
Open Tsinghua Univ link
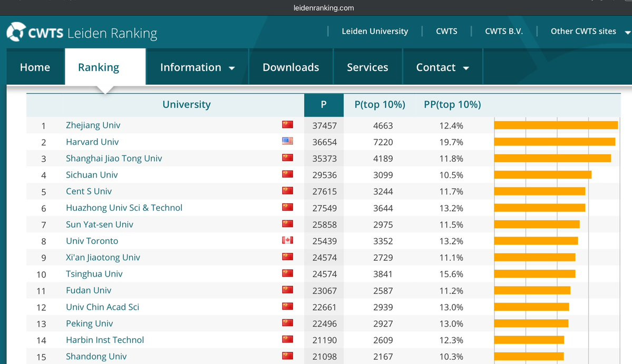tap(94, 274)
